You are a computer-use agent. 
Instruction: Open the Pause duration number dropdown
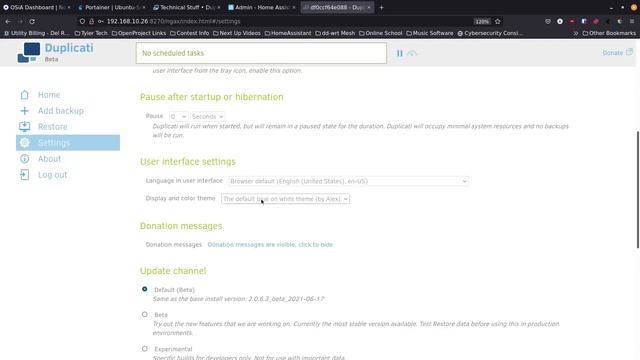[178, 117]
